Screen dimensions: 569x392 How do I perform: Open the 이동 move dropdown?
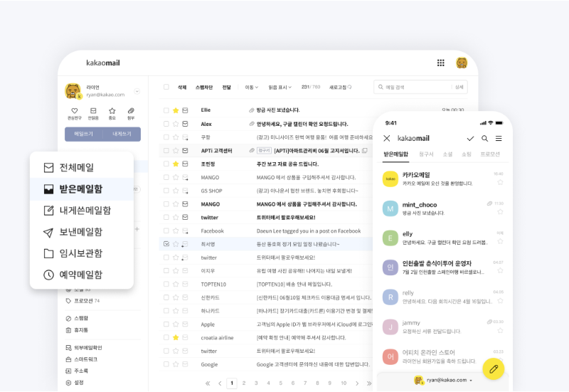252,87
